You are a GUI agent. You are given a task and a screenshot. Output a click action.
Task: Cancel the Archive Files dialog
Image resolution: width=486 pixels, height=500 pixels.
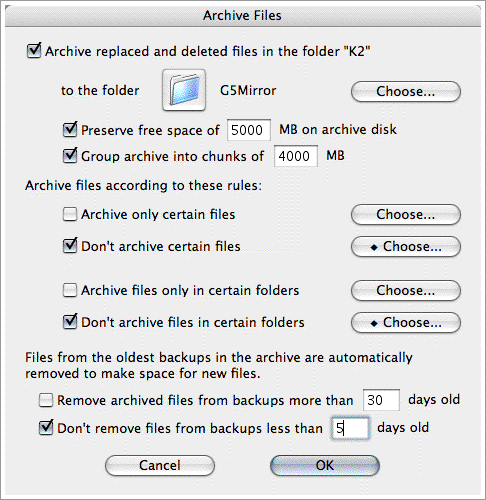(x=160, y=465)
